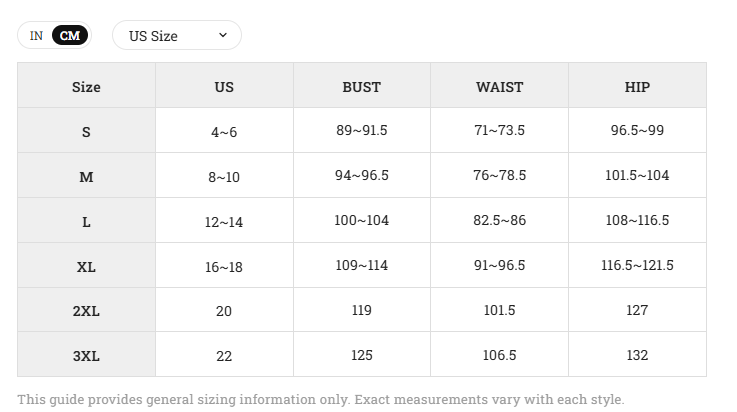Click the HIP column header
This screenshot has height=412, width=737.
click(637, 87)
